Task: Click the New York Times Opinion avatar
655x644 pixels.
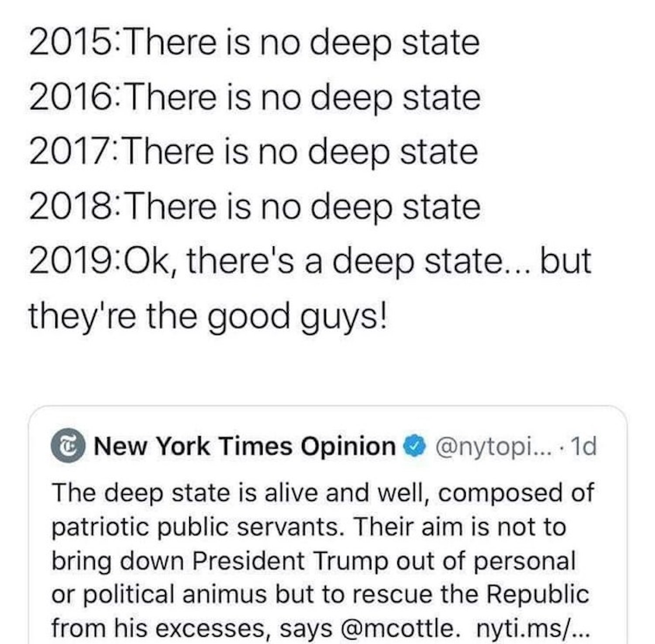Action: 69,447
